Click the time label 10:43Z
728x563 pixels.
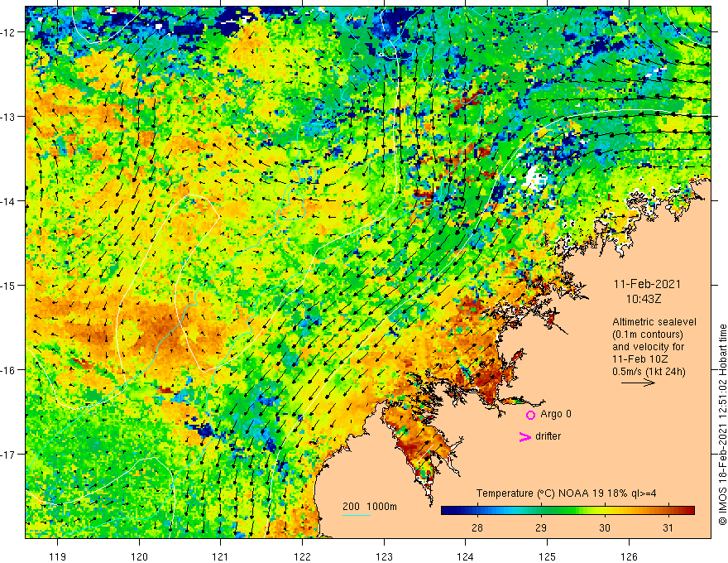point(644,299)
